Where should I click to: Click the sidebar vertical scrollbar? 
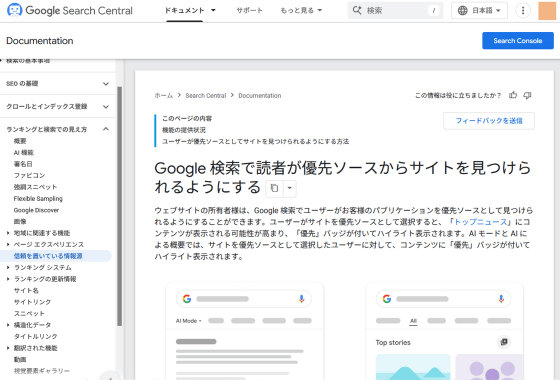click(120, 206)
